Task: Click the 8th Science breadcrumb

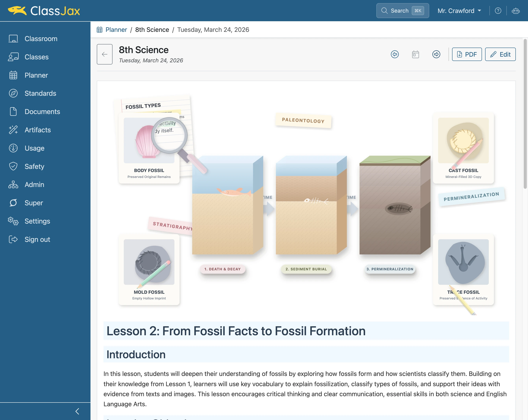Action: pos(152,30)
